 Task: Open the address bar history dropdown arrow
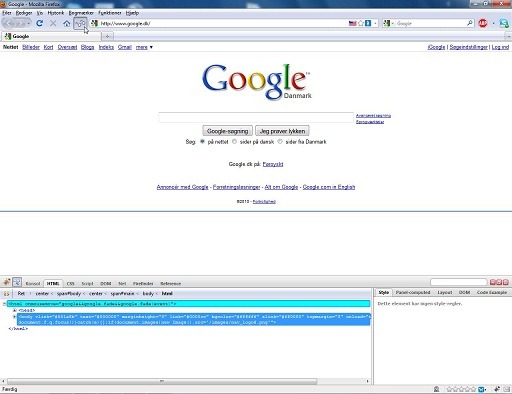pos(375,23)
